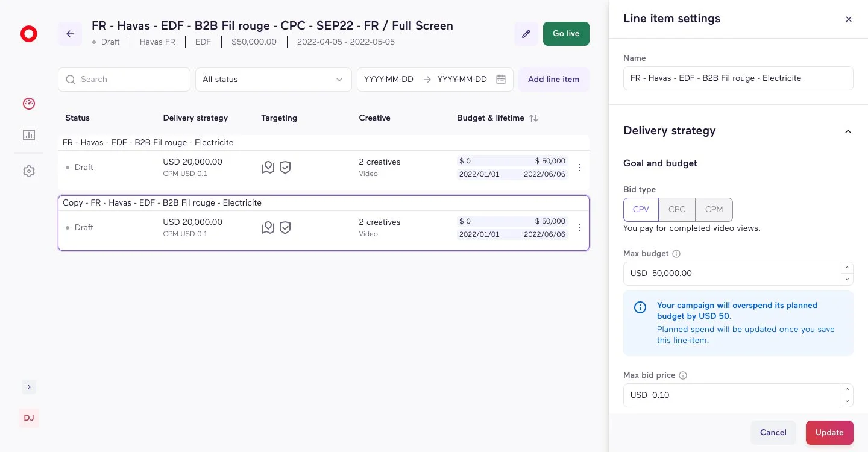Open the reports bar chart icon in the sidebar
The width and height of the screenshot is (868, 452).
point(29,135)
